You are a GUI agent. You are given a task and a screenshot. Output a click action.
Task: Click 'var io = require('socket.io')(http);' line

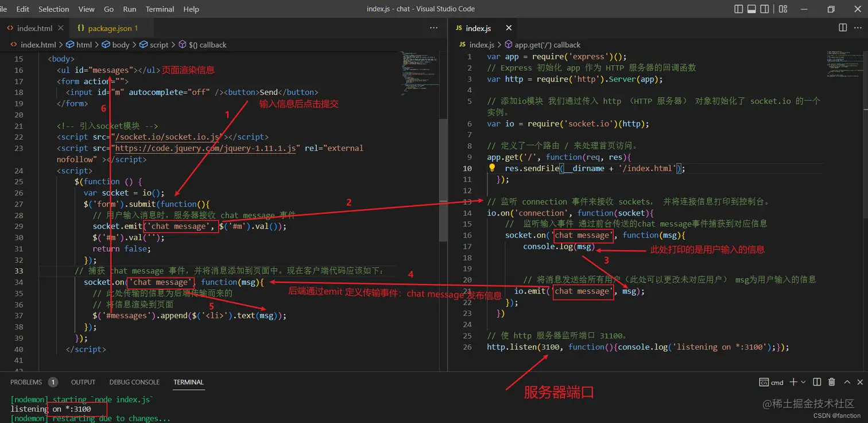coord(568,124)
